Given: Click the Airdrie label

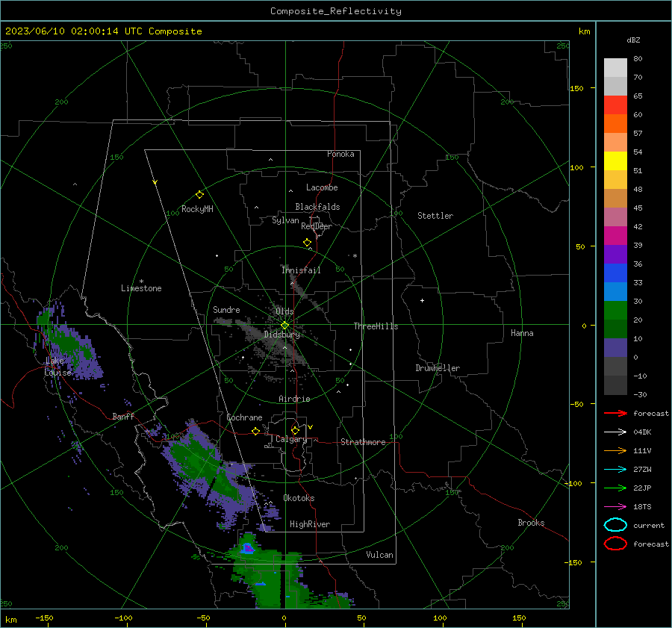Looking at the screenshot, I should pos(294,399).
